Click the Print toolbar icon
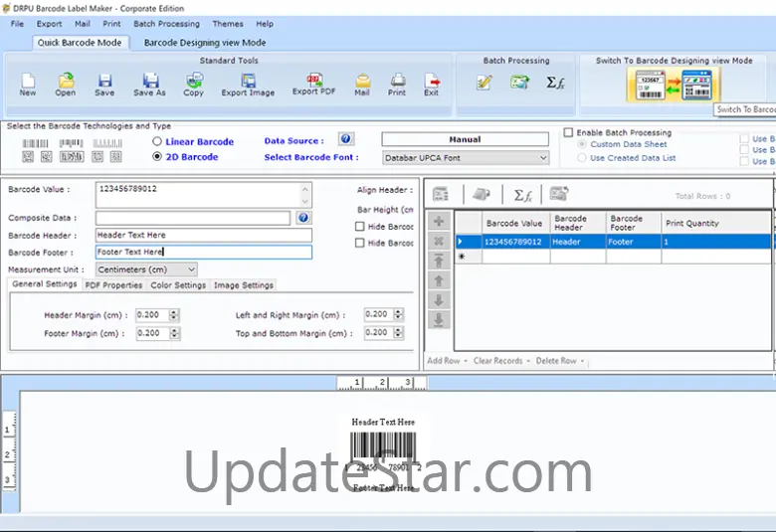The image size is (776, 532). pyautogui.click(x=397, y=84)
